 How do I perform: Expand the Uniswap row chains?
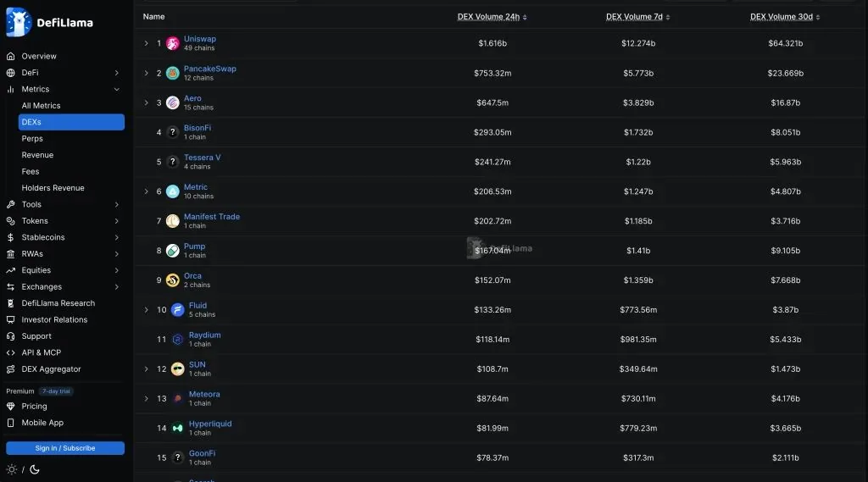point(146,43)
